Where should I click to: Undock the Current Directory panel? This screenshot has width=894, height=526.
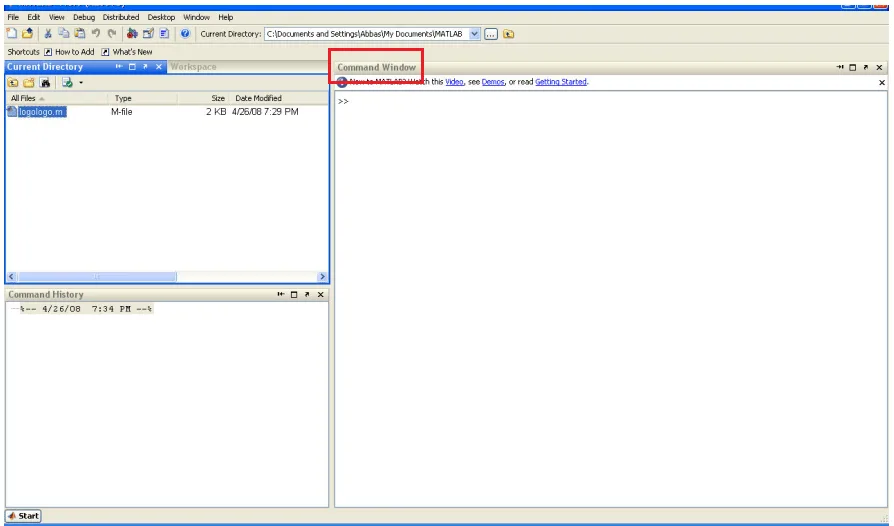pos(145,67)
